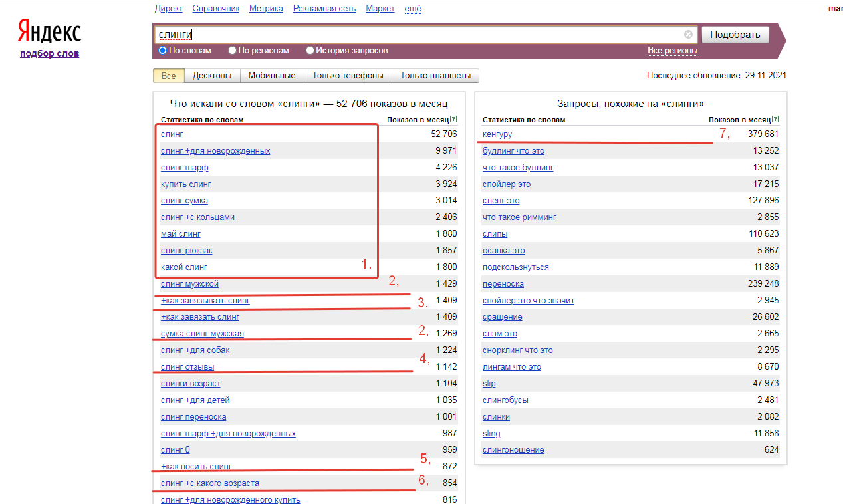Open 'слинг +для детей' keyword link
The image size is (843, 504).
click(x=195, y=400)
